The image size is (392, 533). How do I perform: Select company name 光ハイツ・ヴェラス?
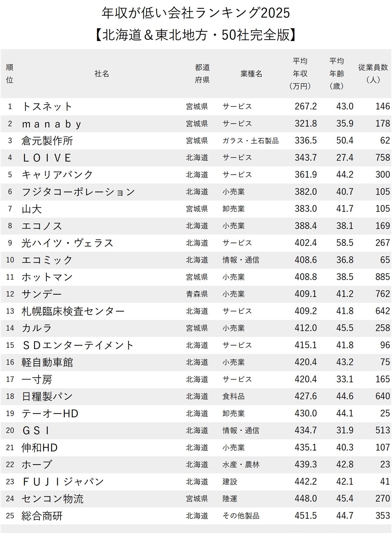[68, 243]
